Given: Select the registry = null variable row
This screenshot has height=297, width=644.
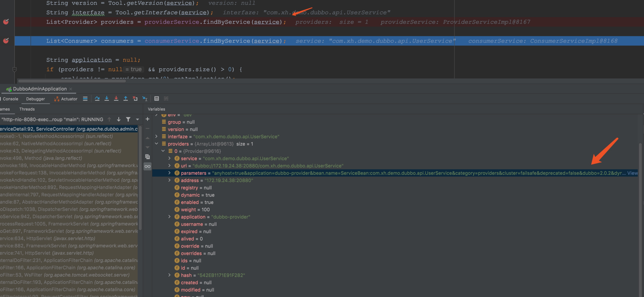Looking at the screenshot, I should coord(395,188).
